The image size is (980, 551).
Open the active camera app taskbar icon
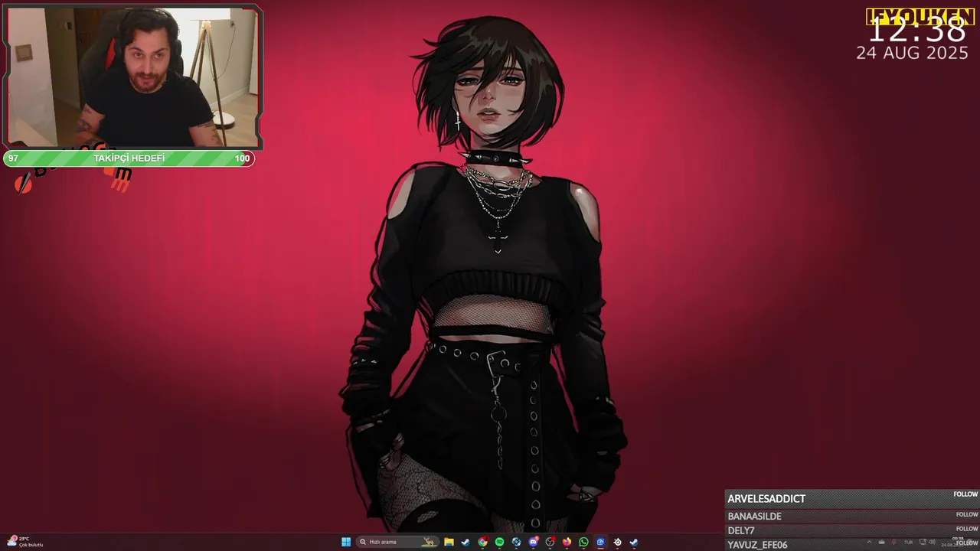[600, 542]
